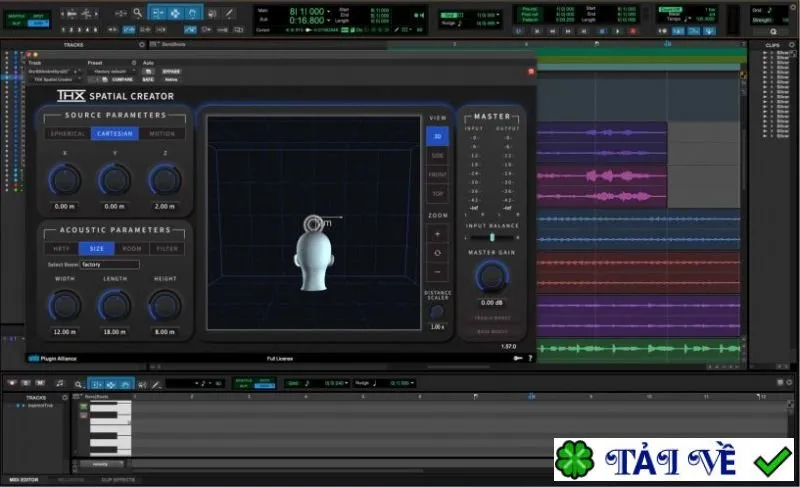This screenshot has width=800, height=487.
Task: Select the zoom tool in MIDI editor toolbar
Action: click(78, 385)
